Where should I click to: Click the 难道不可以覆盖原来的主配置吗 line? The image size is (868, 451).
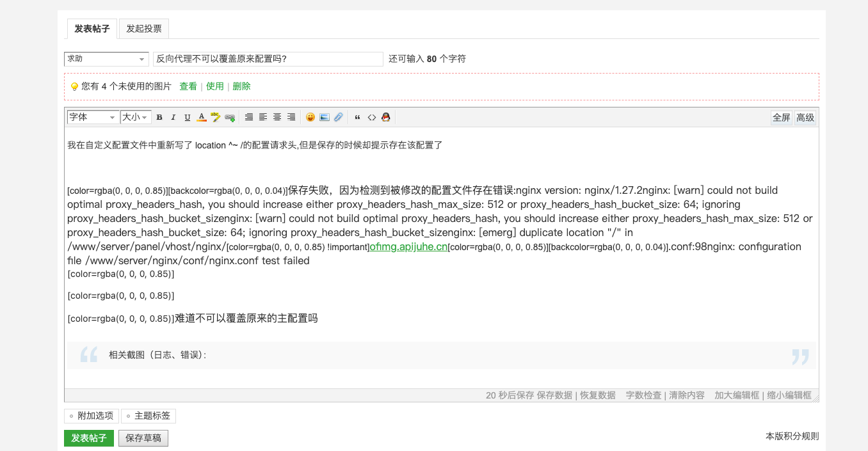click(x=246, y=318)
